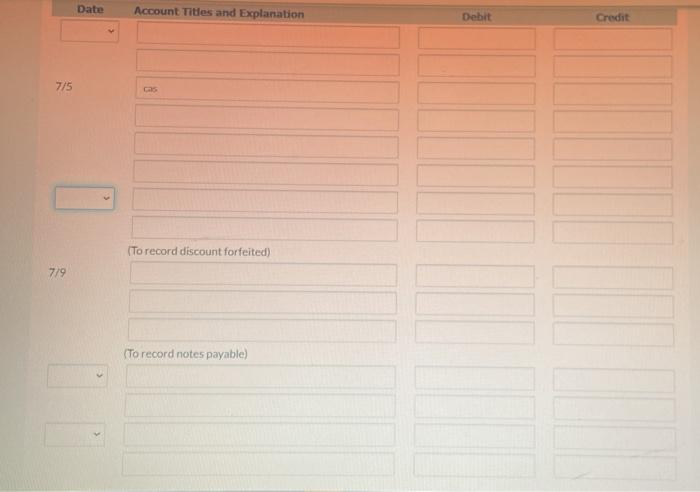
Task: Click the "Debit" column header
Action: point(476,17)
